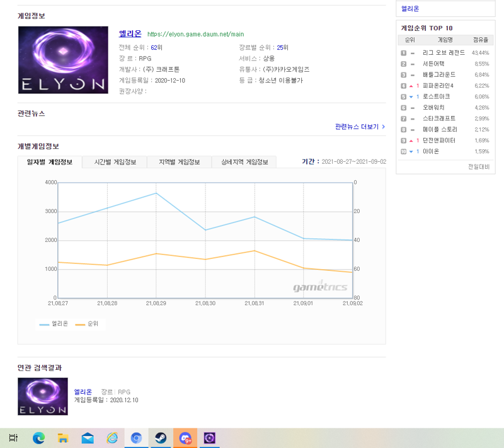Open 메이플 스토리 in the TOP 10 list

tap(440, 129)
